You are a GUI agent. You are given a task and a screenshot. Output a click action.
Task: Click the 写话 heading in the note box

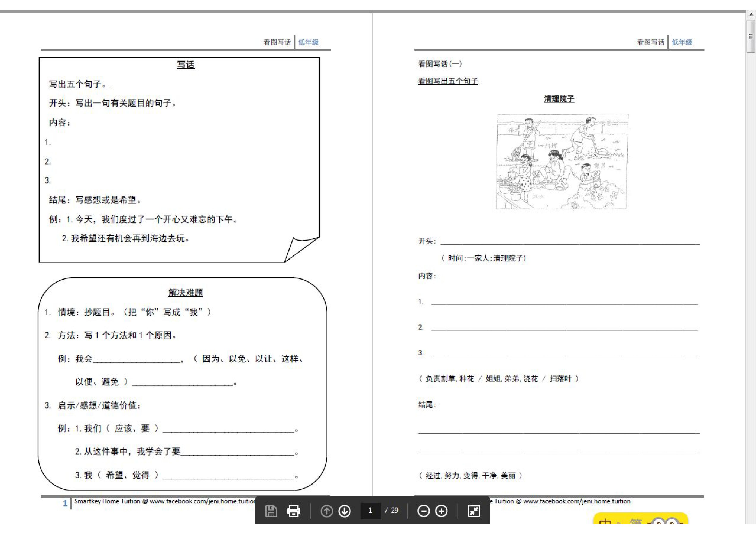(x=186, y=65)
